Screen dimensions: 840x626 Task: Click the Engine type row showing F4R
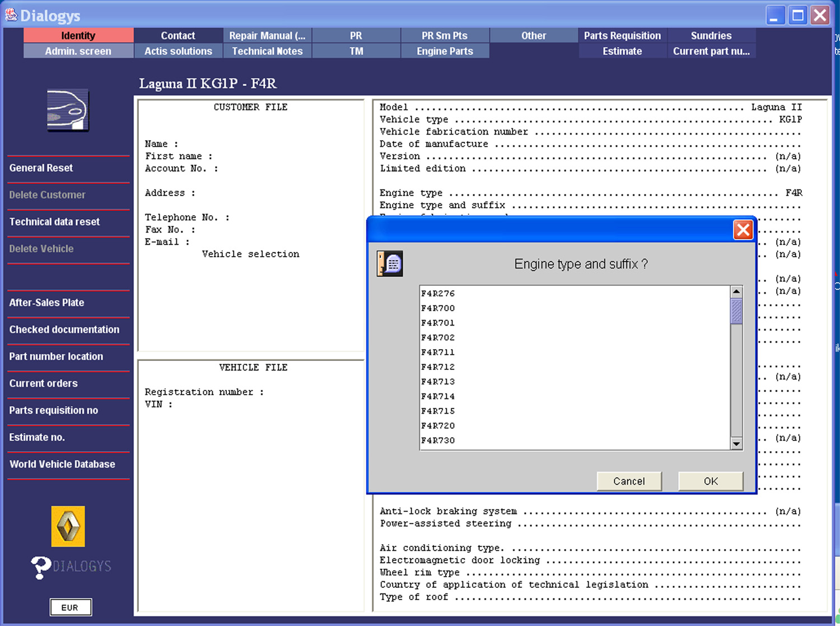coord(591,193)
